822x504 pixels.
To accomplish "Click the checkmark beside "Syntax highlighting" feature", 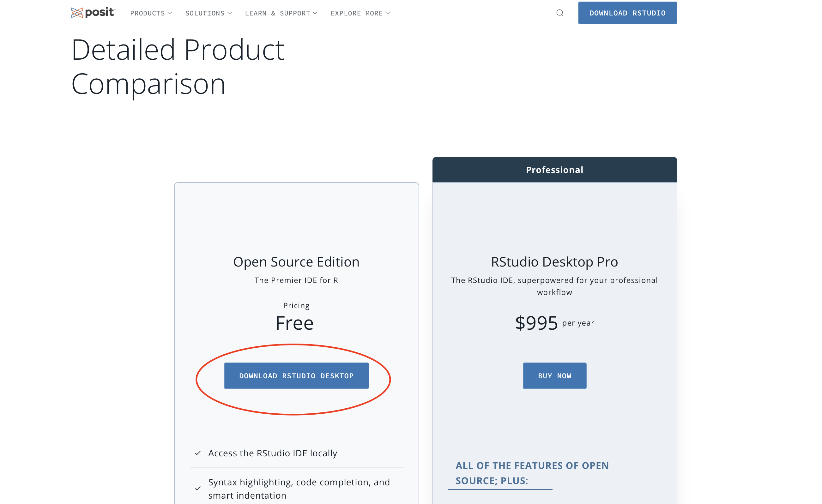I will (199, 488).
